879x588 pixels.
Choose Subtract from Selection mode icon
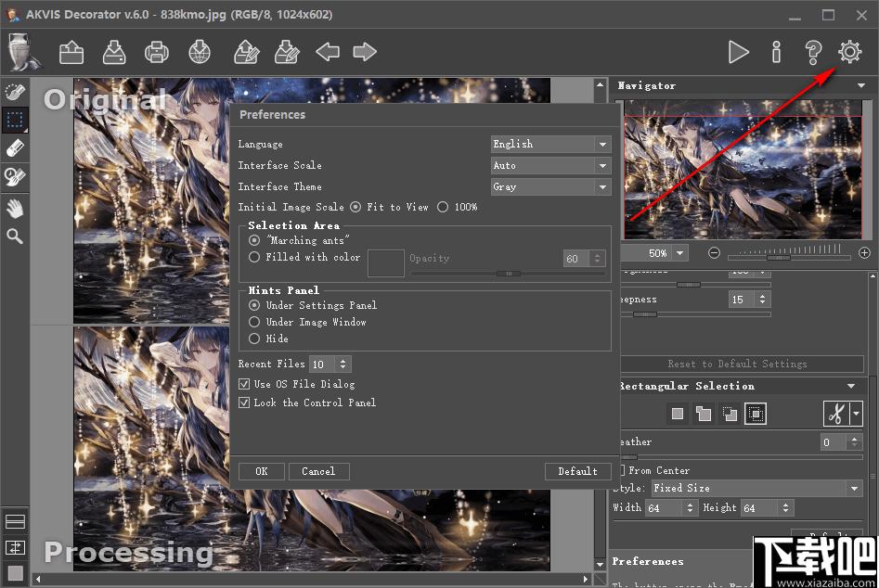pos(730,414)
